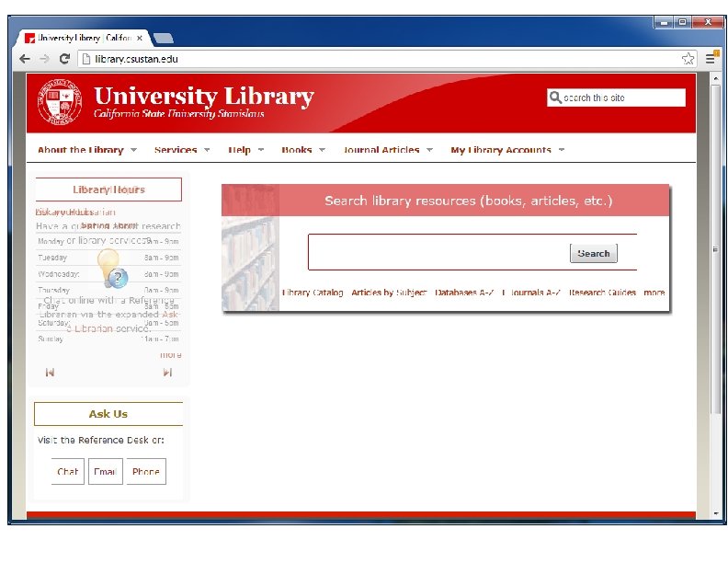This screenshot has height=563, width=728.
Task: Click the page vertical scrollbar thumb
Action: point(715,249)
